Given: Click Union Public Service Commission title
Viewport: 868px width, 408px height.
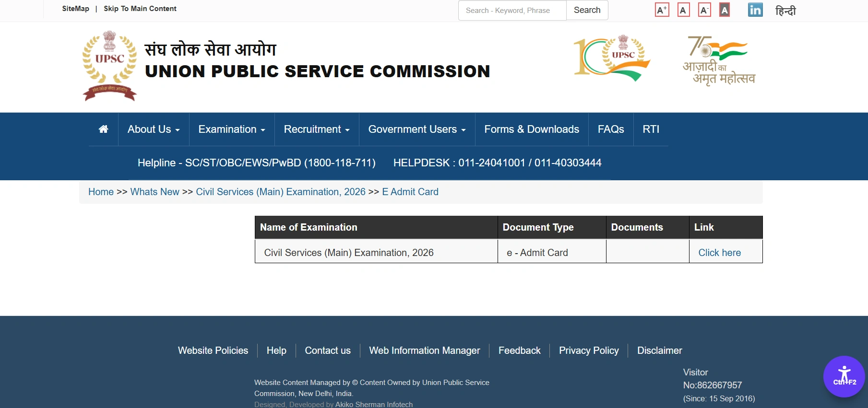Looking at the screenshot, I should [x=318, y=71].
